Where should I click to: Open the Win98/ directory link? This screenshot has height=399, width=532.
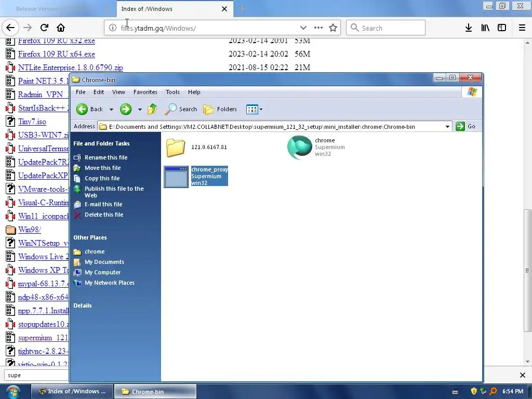pyautogui.click(x=30, y=230)
